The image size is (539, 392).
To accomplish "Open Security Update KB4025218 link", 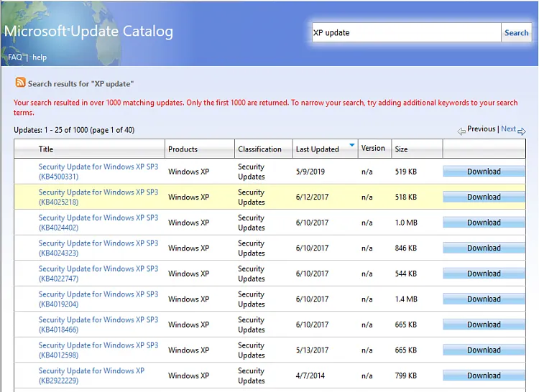I will pyautogui.click(x=98, y=197).
